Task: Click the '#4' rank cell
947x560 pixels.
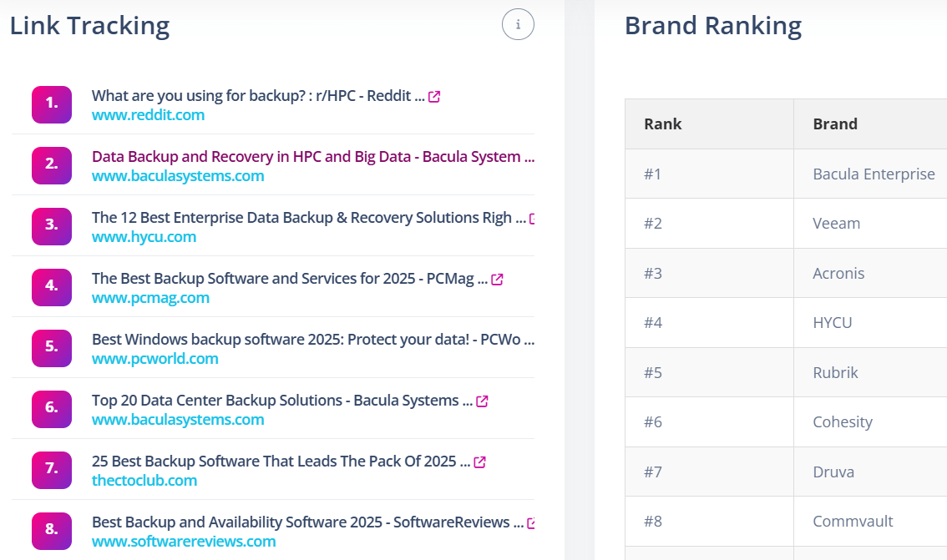Action: [709, 323]
